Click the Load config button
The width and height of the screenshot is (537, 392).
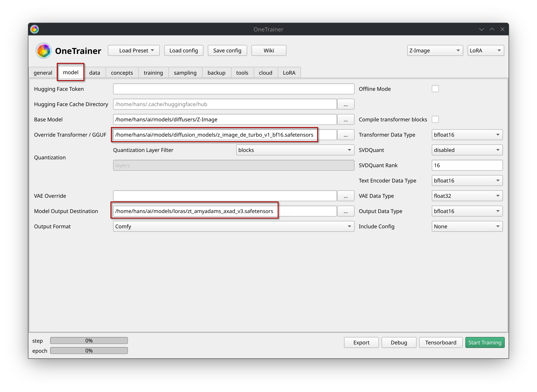point(184,51)
